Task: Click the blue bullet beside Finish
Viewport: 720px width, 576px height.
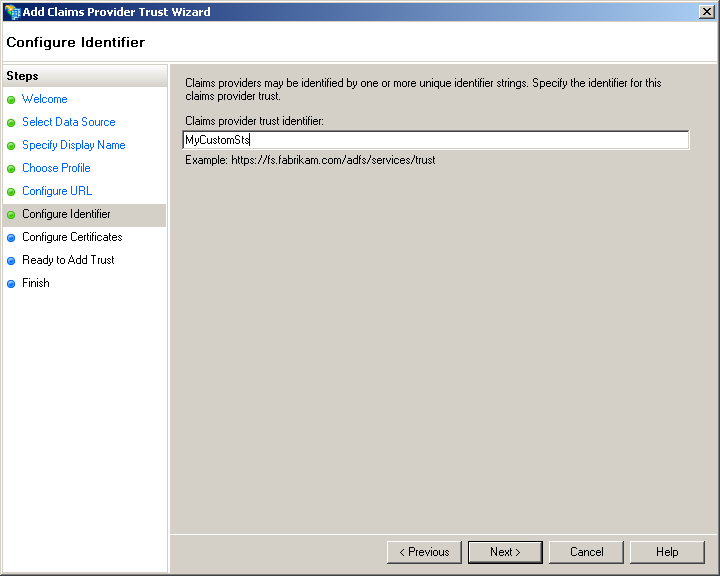Action: click(11, 284)
